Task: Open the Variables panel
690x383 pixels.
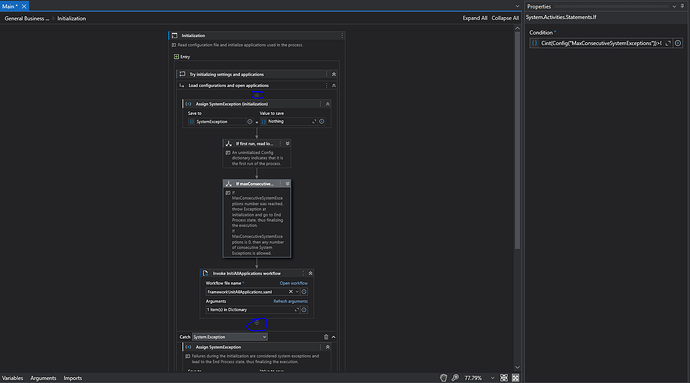Action: (12, 378)
